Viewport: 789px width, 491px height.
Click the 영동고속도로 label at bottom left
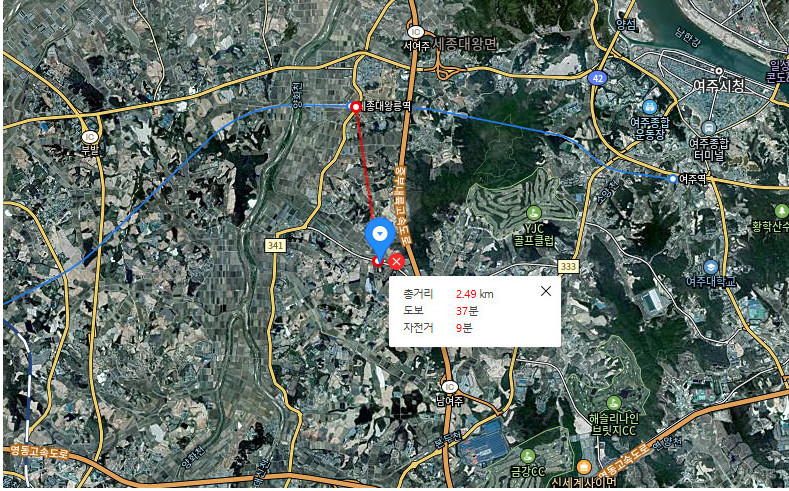(x=39, y=451)
